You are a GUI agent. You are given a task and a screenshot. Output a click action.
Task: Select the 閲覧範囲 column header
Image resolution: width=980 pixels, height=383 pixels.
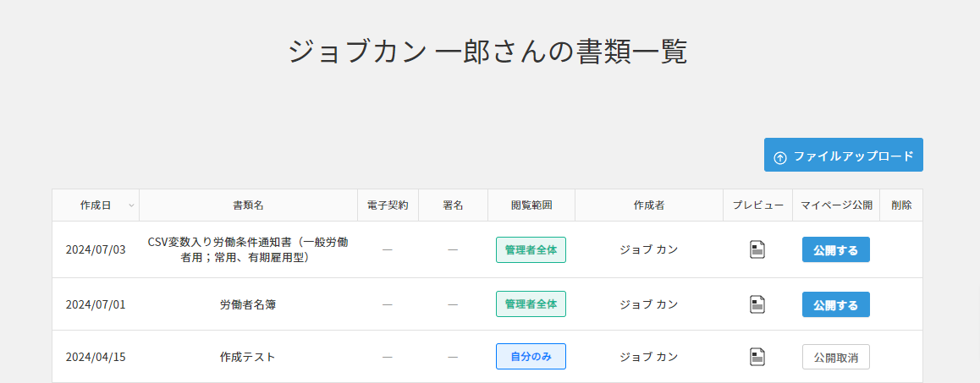click(x=531, y=205)
